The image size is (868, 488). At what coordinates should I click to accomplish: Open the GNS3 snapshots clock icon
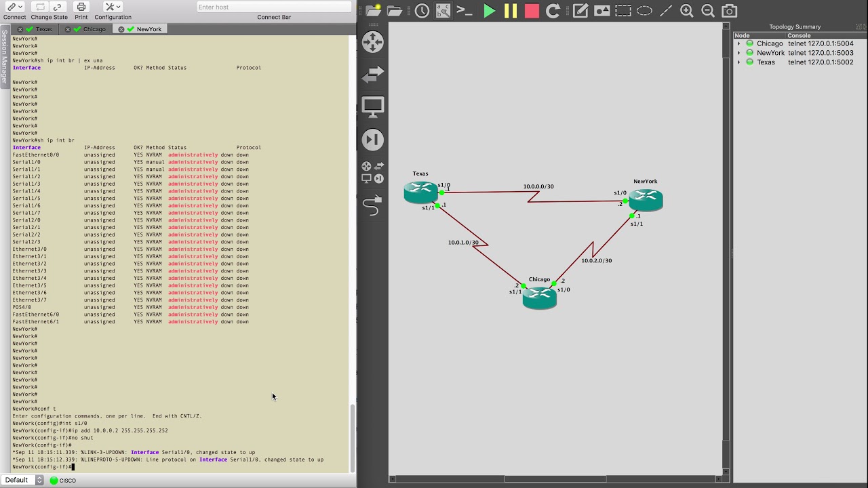422,10
